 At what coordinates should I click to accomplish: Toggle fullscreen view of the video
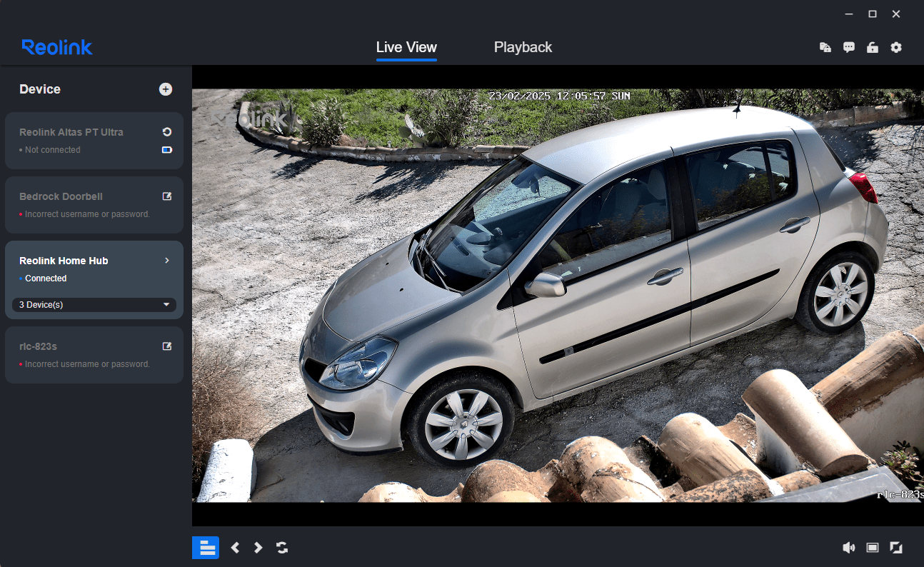tap(896, 548)
